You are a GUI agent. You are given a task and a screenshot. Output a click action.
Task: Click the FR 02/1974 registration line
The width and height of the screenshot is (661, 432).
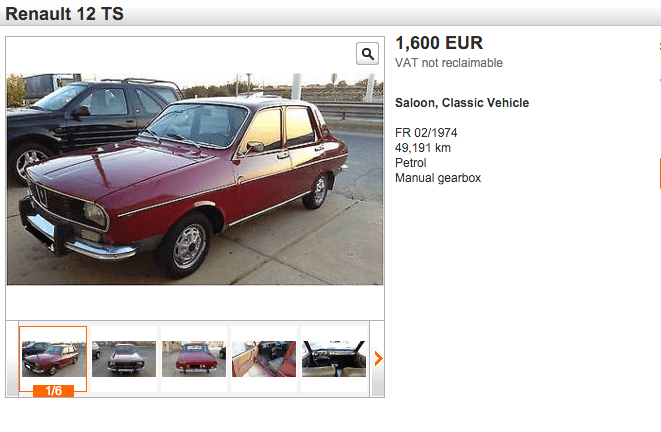426,133
